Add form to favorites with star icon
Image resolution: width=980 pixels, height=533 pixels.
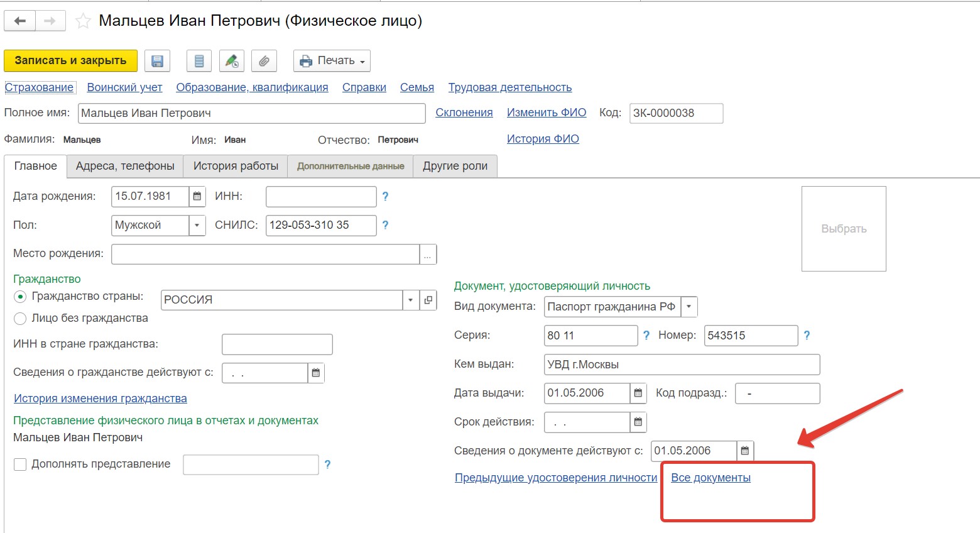83,21
